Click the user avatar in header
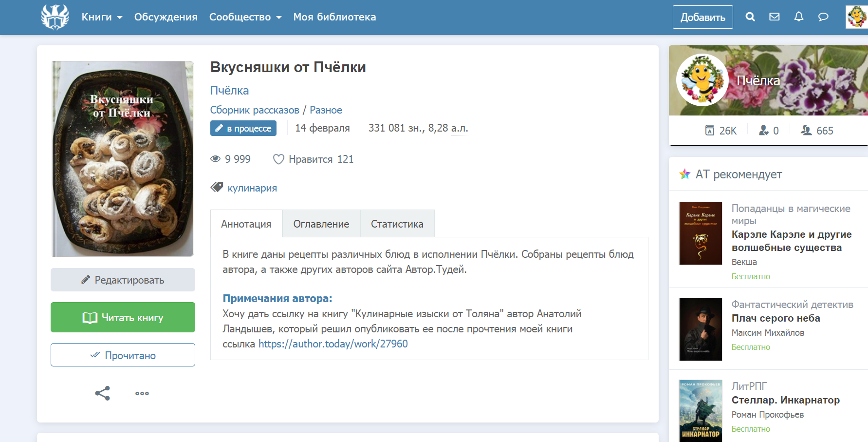This screenshot has height=442, width=868. tap(856, 17)
